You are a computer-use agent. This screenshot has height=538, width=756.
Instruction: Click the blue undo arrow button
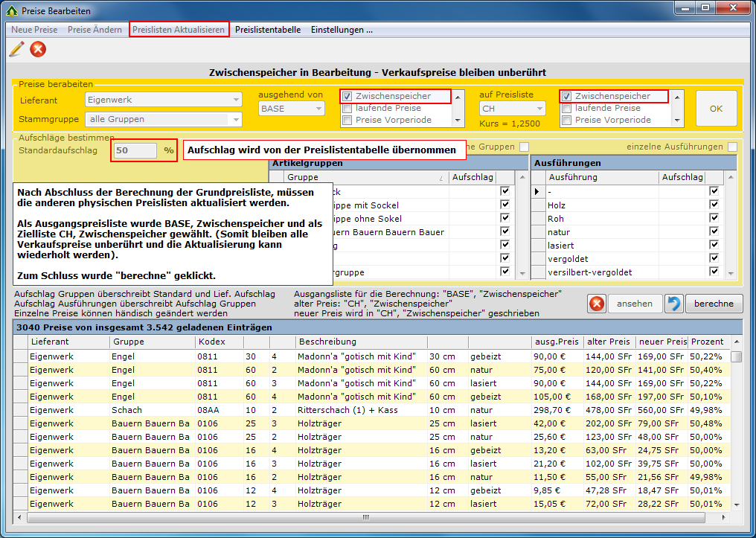point(674,304)
